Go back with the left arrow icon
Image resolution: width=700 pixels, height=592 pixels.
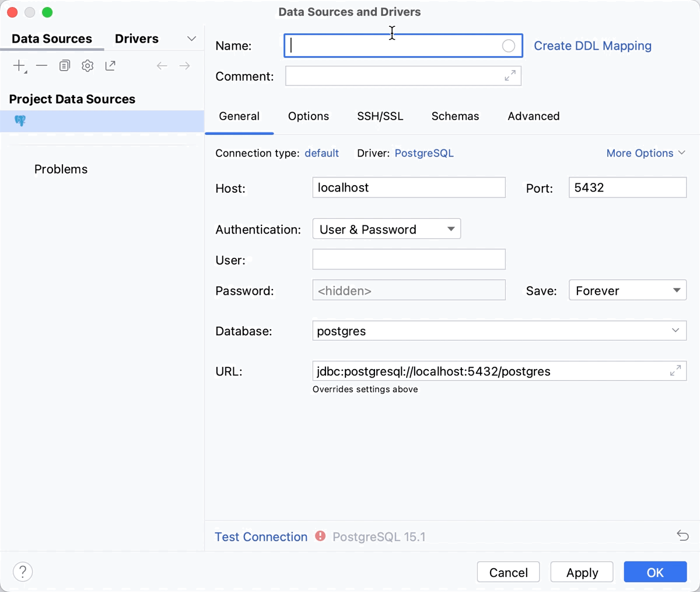(x=162, y=66)
